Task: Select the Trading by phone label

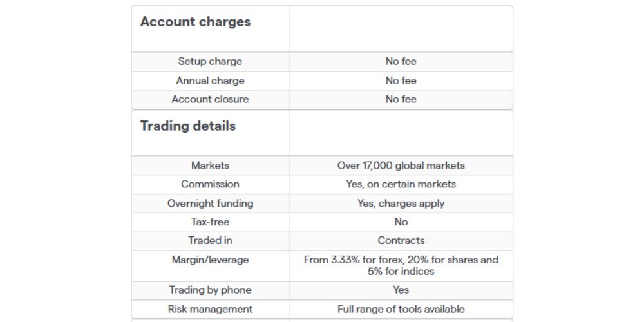Action: (x=210, y=290)
